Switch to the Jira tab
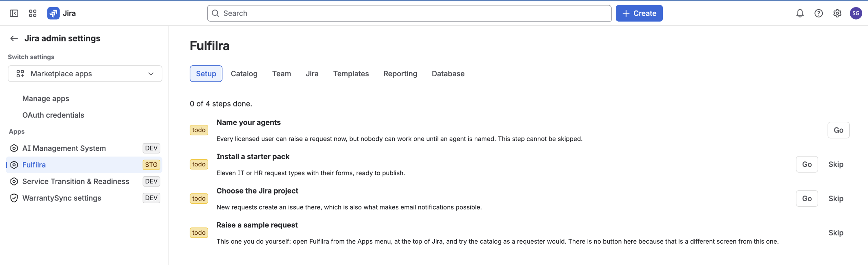The width and height of the screenshot is (868, 265). (312, 74)
